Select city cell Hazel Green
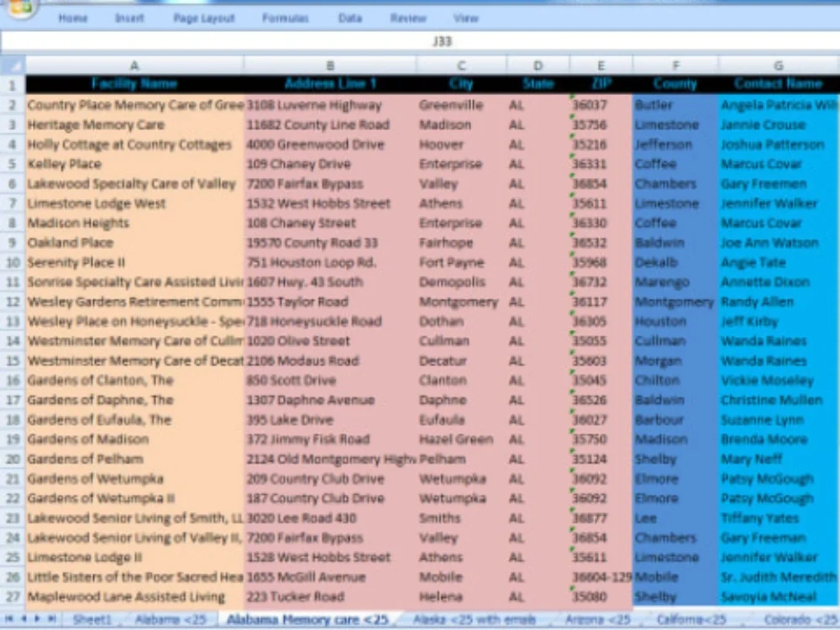840x630 pixels. pyautogui.click(x=461, y=439)
